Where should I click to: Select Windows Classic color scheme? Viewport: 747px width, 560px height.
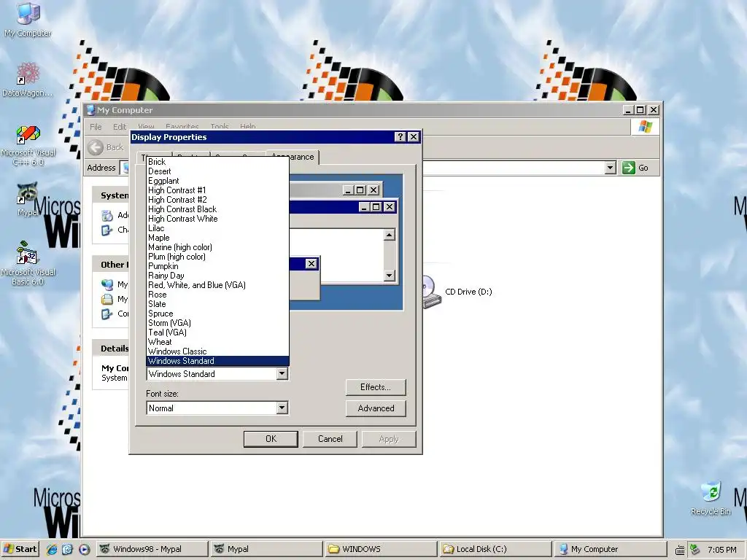tap(217, 351)
